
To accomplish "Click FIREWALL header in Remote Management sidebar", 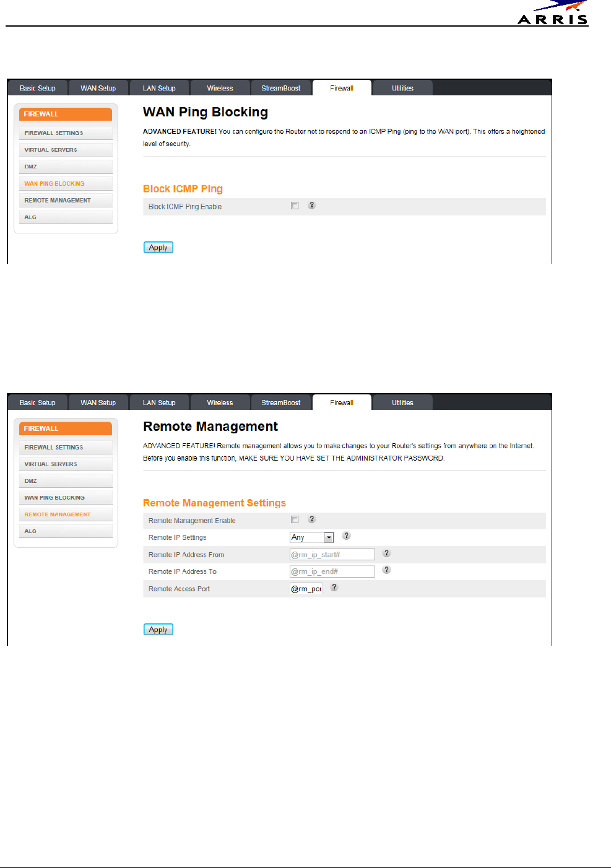I will 66,428.
